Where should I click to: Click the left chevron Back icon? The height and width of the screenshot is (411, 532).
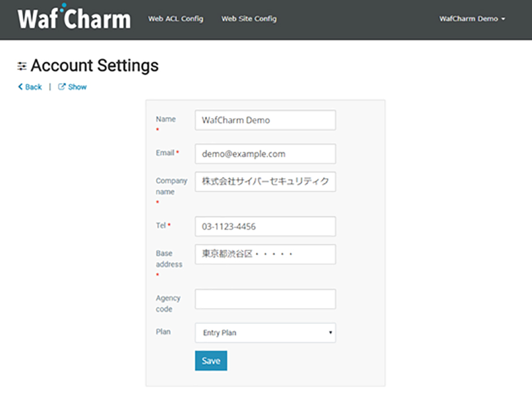tap(20, 87)
